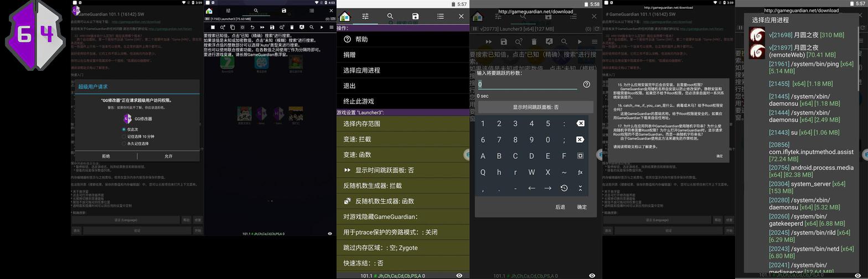Viewport: 868px width, 279px height.
Task: Click the undo arrow in second panel toolbar
Action: (x=252, y=27)
